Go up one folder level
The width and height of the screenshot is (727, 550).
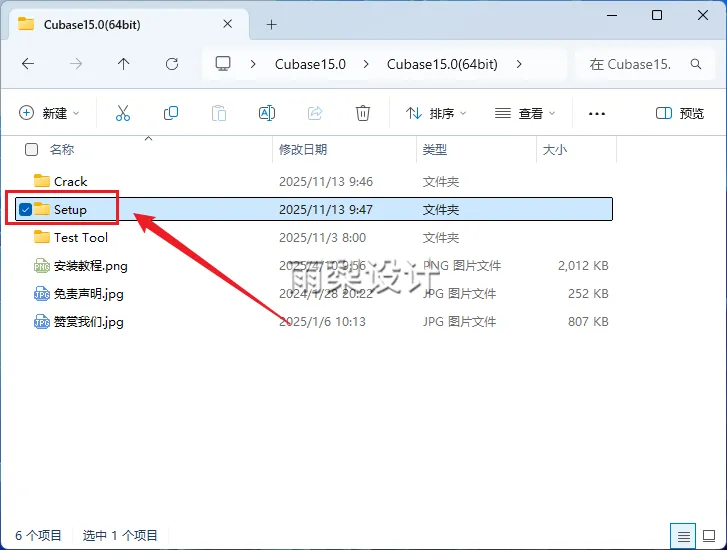(123, 64)
